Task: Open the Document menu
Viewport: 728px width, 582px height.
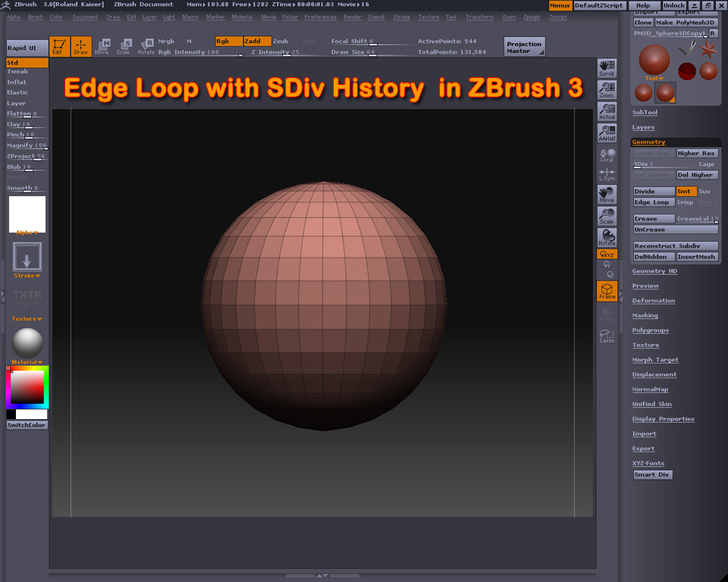Action: (x=86, y=17)
